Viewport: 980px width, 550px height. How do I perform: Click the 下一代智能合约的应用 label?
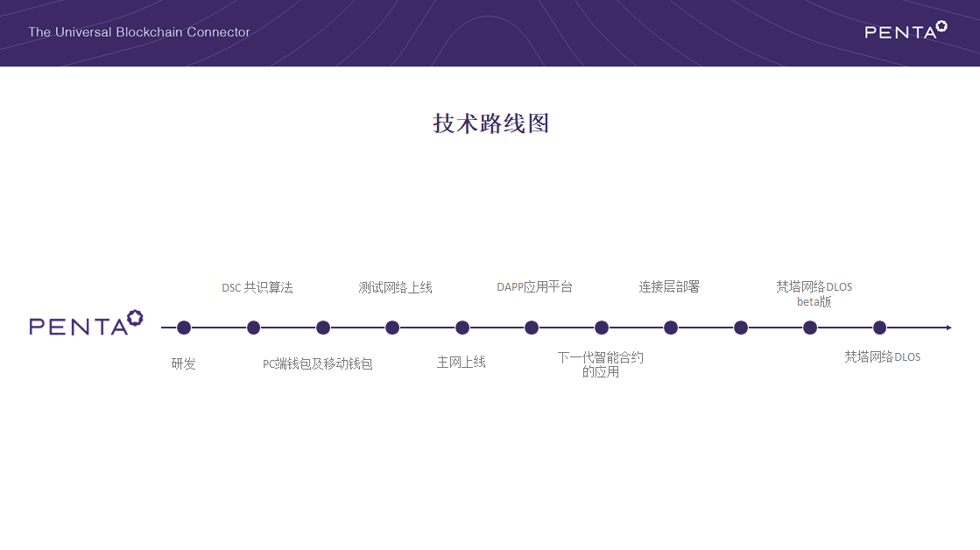601,364
